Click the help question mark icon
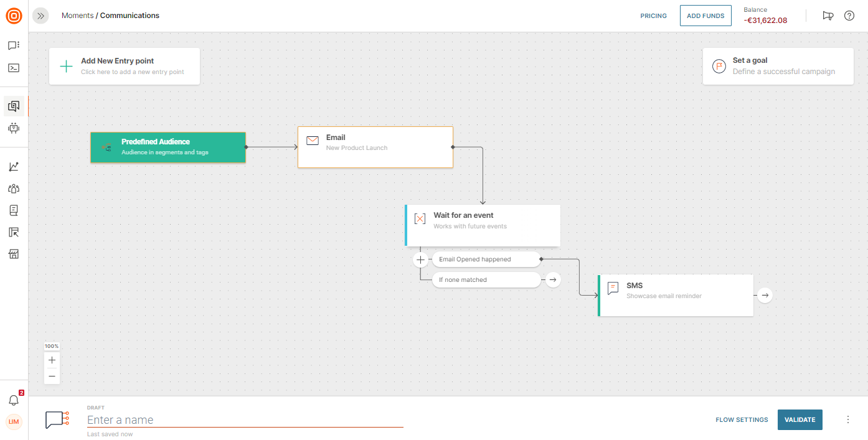868x440 pixels. 849,16
